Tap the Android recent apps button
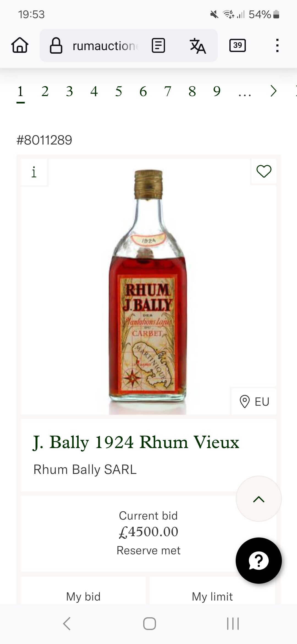Screen dimensions: 297x644 click(x=233, y=623)
